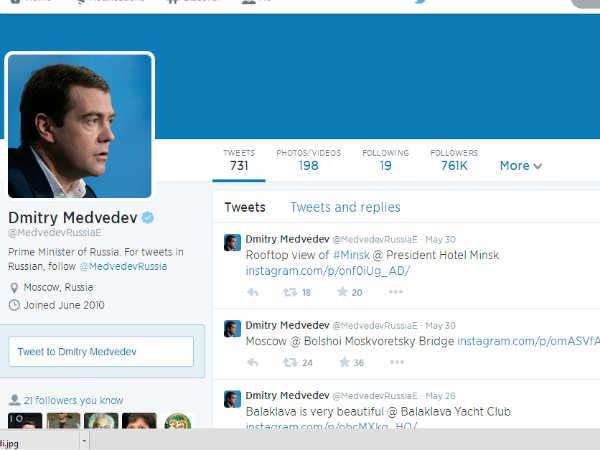Viewport: 600px width, 450px height.
Task: Click the green round known follower avatar
Action: coord(178,421)
